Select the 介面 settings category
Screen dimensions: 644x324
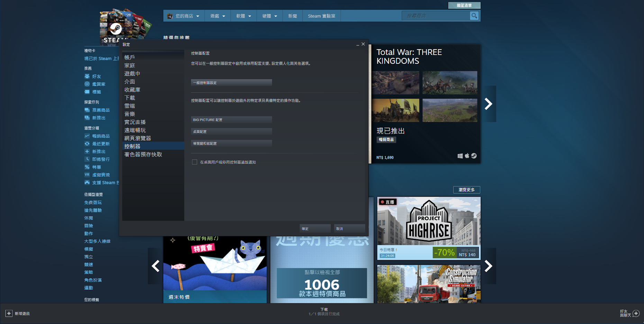[x=153, y=82]
